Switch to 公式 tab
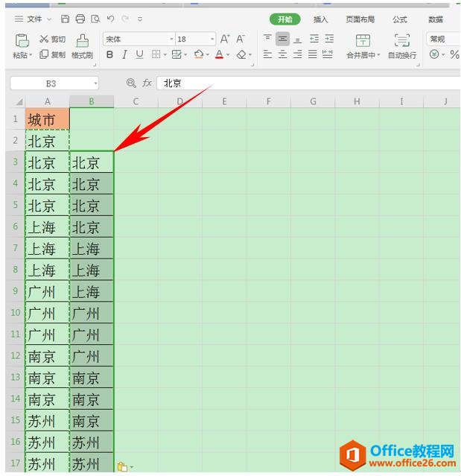 coord(400,19)
